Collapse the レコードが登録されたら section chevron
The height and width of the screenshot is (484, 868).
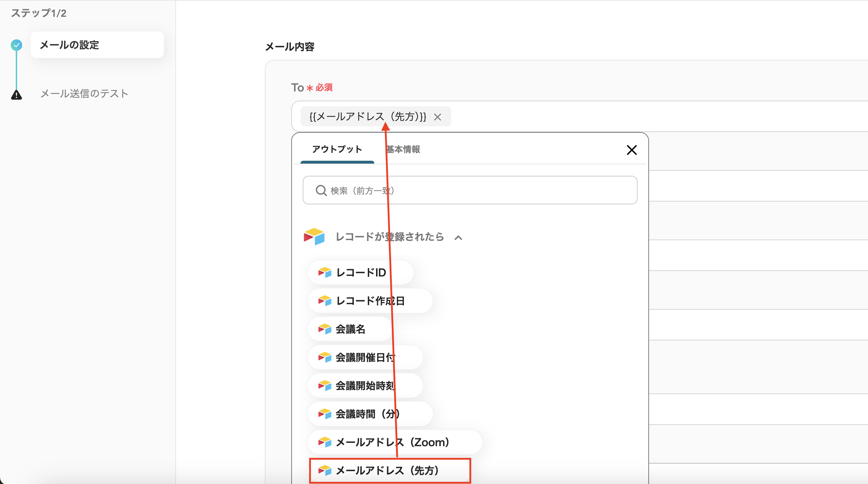click(x=458, y=238)
